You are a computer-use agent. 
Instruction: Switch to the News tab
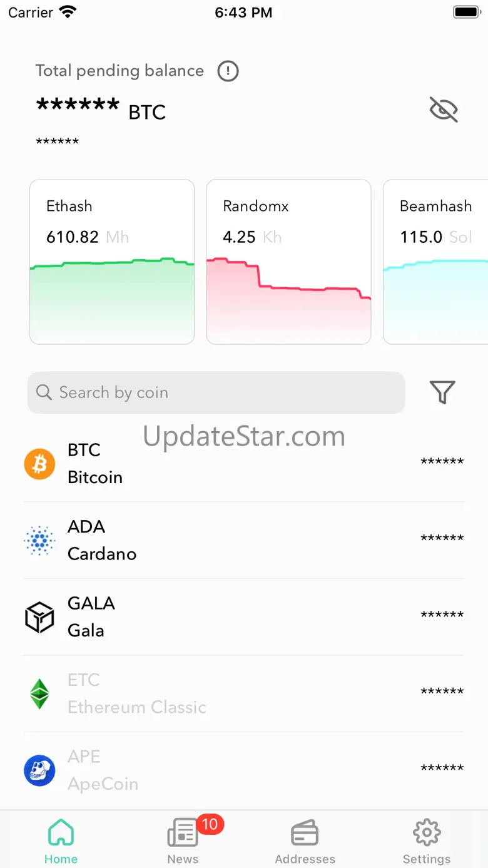pyautogui.click(x=183, y=840)
